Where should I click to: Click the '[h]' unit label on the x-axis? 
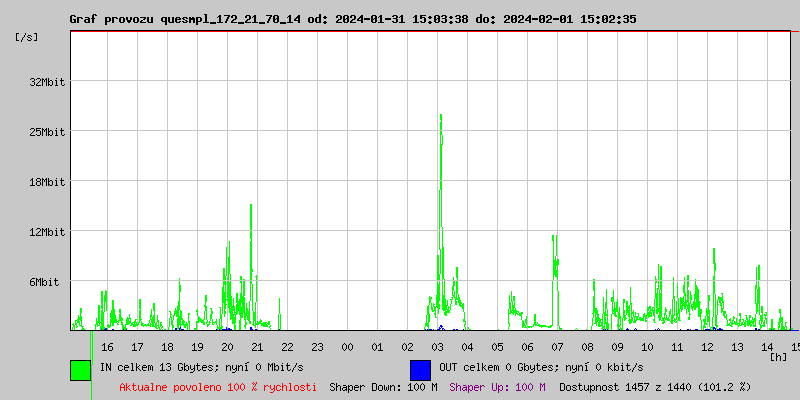(779, 357)
